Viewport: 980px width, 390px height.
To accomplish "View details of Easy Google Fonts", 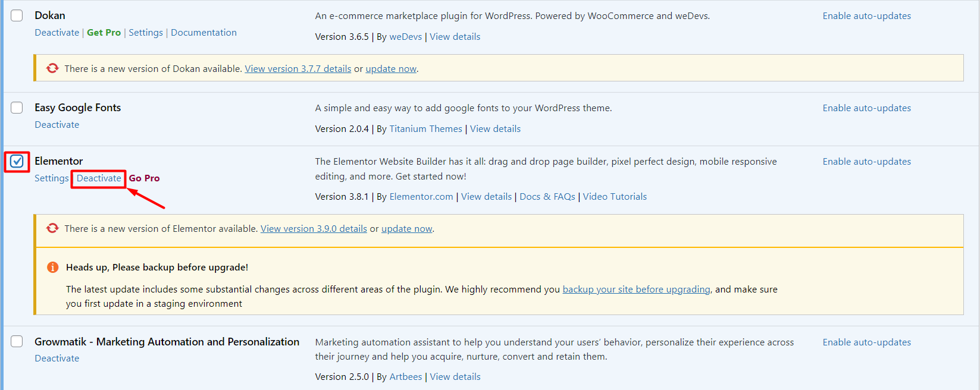I will (495, 129).
